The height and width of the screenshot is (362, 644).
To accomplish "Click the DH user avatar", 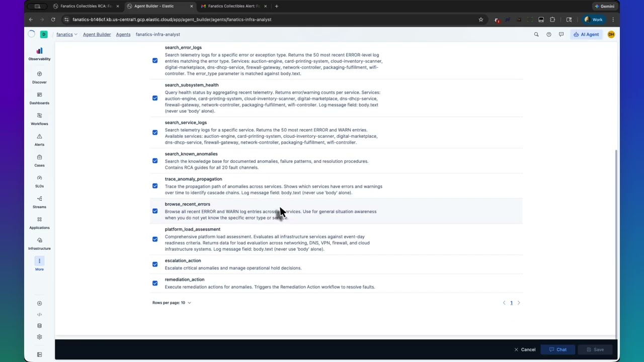I will 611,34.
